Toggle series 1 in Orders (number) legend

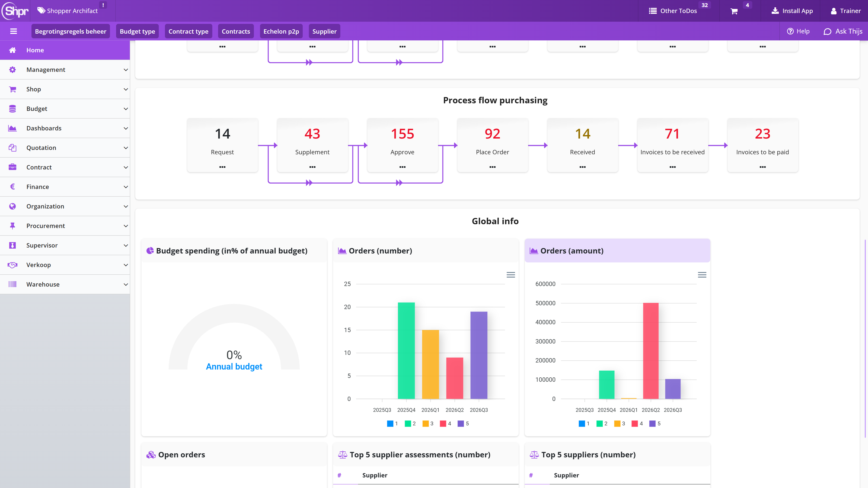coord(392,424)
